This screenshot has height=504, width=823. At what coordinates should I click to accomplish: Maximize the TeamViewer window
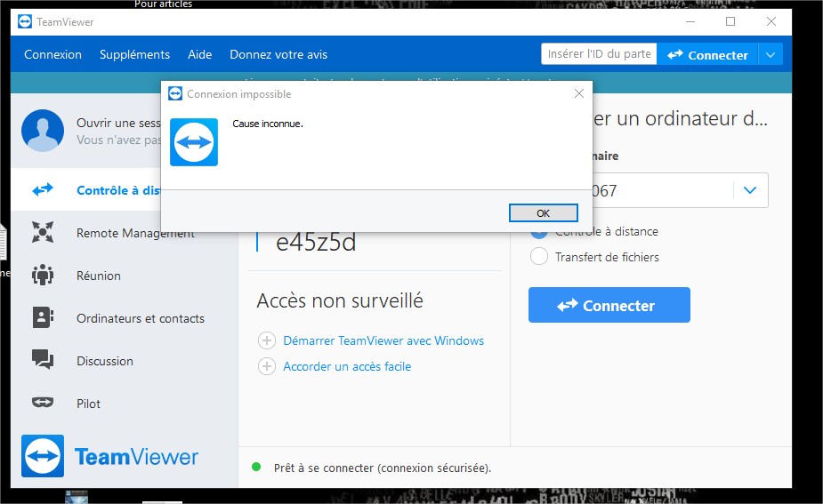(x=730, y=21)
